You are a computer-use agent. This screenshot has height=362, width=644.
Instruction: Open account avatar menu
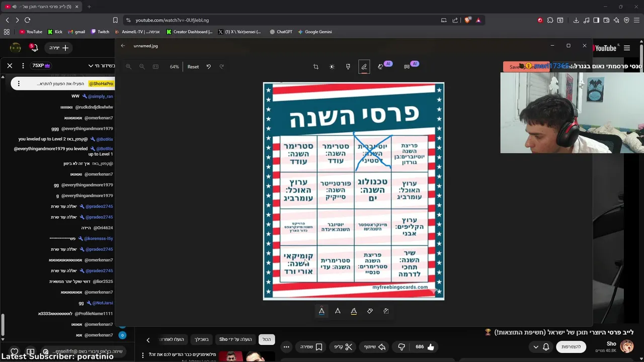[x=16, y=48]
